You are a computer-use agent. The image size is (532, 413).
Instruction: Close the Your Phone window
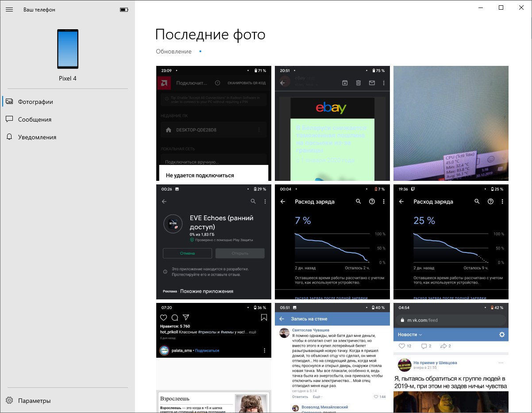point(521,8)
